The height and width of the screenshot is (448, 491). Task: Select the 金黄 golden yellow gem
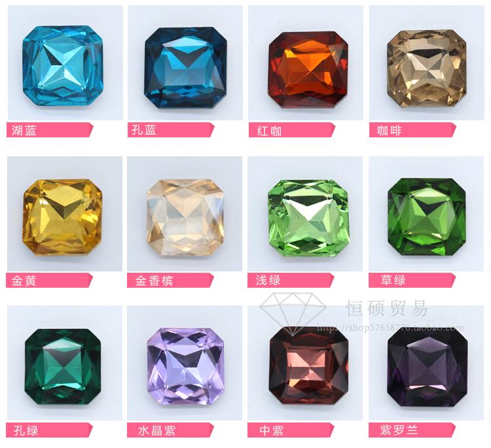62,217
